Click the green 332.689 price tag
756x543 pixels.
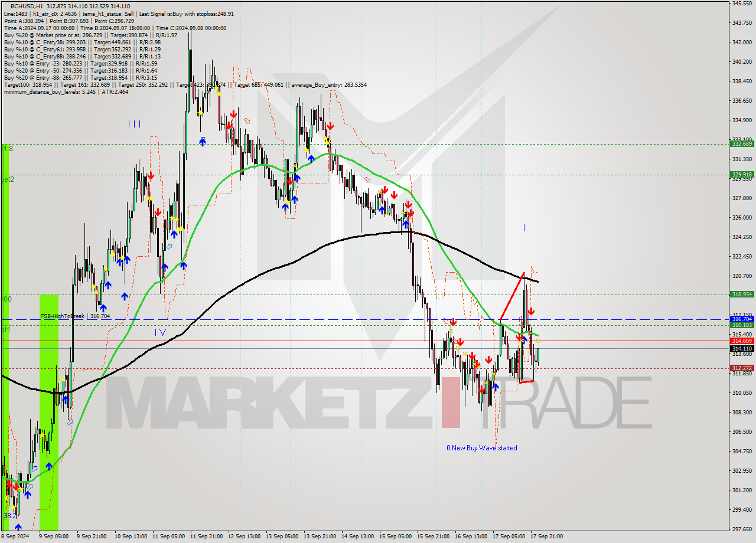(x=742, y=143)
